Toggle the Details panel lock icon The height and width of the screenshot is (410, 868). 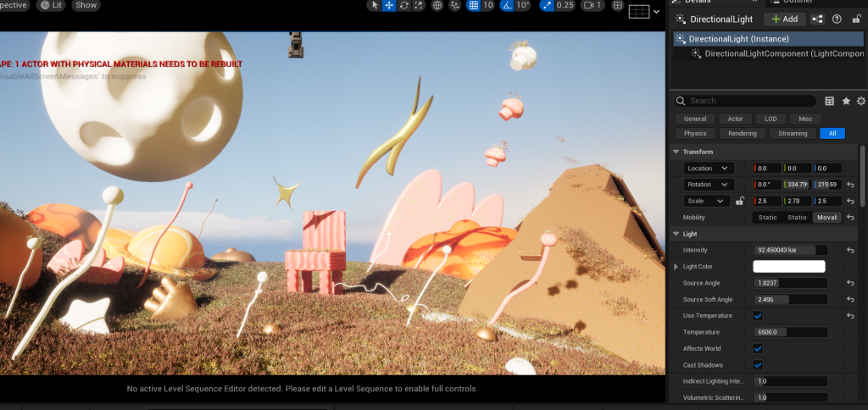pos(856,19)
